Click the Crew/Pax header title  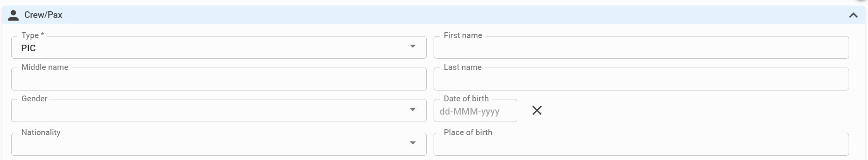pos(43,15)
